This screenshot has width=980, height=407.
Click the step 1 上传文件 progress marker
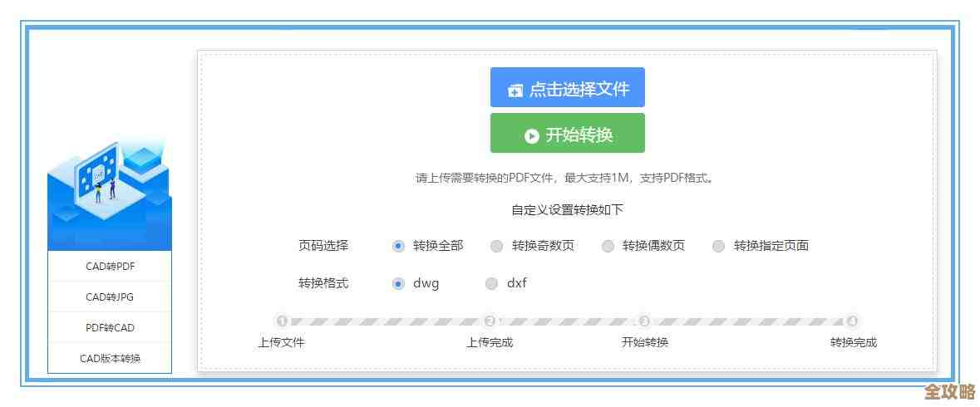282,321
